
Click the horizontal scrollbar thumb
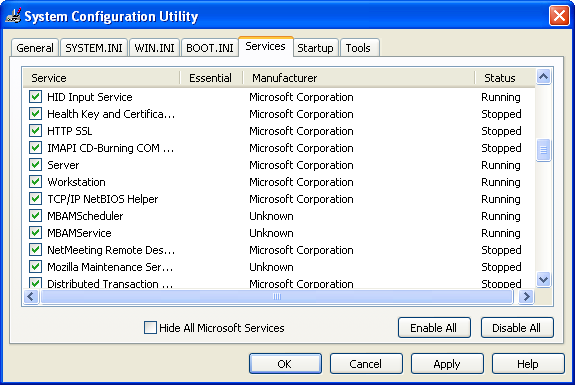[x=277, y=296]
